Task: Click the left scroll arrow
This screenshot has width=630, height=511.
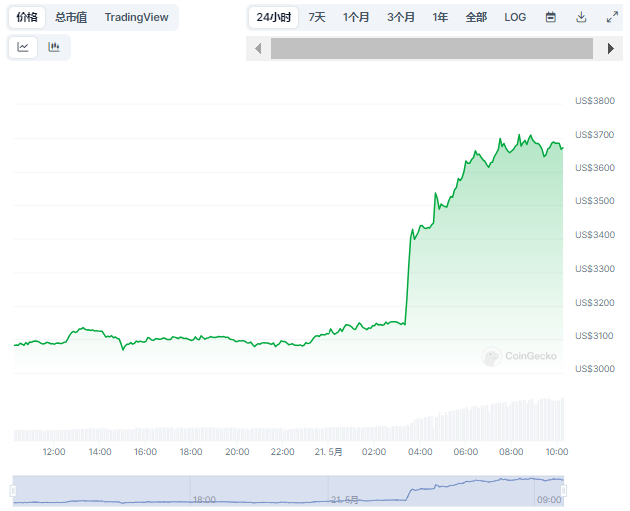Action: pyautogui.click(x=258, y=49)
